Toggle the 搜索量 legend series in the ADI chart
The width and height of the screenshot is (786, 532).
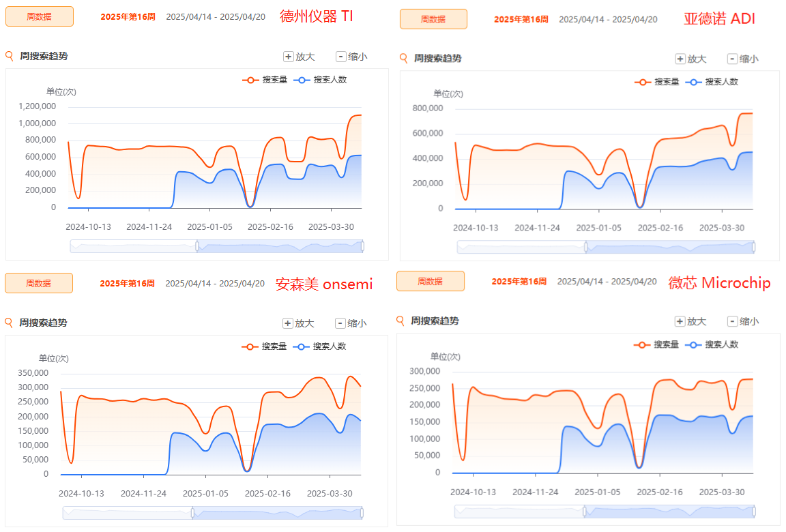[x=656, y=82]
